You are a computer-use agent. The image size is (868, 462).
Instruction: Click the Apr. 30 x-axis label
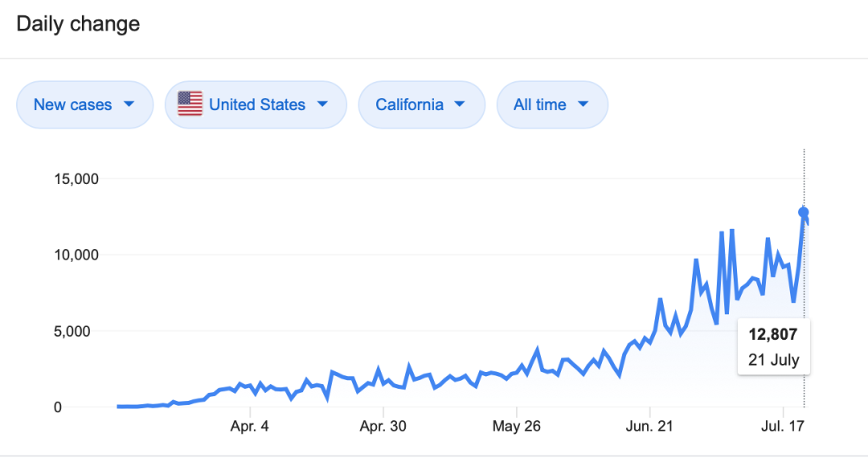(383, 427)
